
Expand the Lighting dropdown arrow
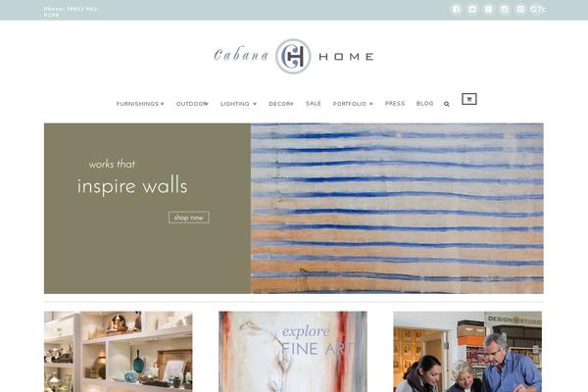point(255,104)
